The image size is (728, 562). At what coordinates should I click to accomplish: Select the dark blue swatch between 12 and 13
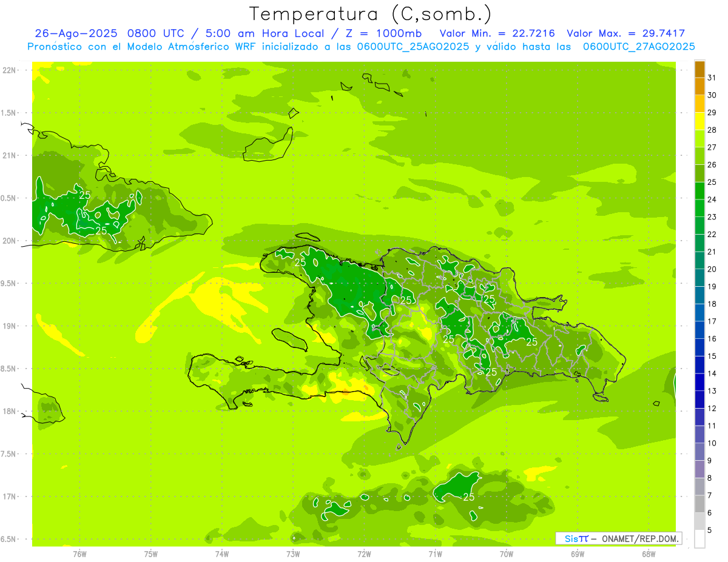click(699, 400)
